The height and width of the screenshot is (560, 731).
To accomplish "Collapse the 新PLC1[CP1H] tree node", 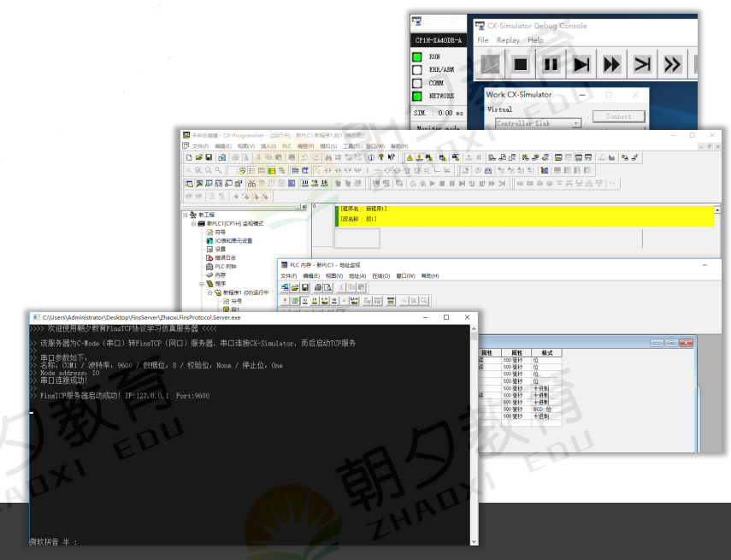I will 193,224.
